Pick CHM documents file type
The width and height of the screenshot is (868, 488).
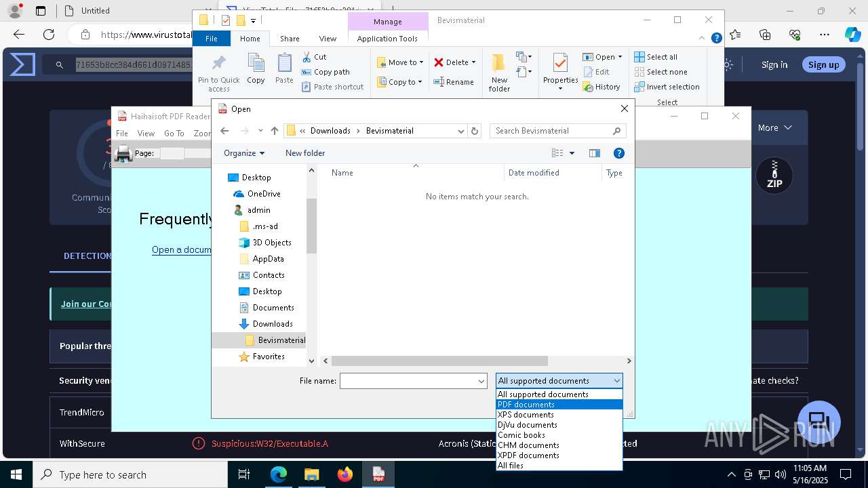(559, 445)
